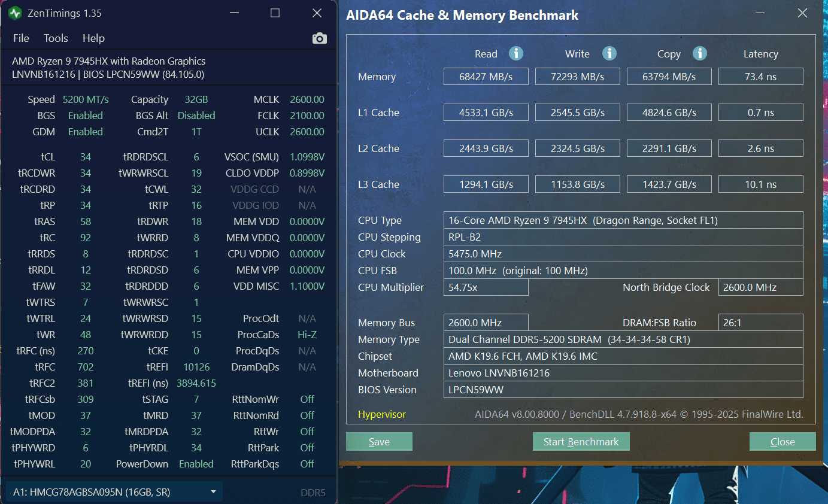The height and width of the screenshot is (504, 828).
Task: Minimize the ZenTimings window
Action: point(233,13)
